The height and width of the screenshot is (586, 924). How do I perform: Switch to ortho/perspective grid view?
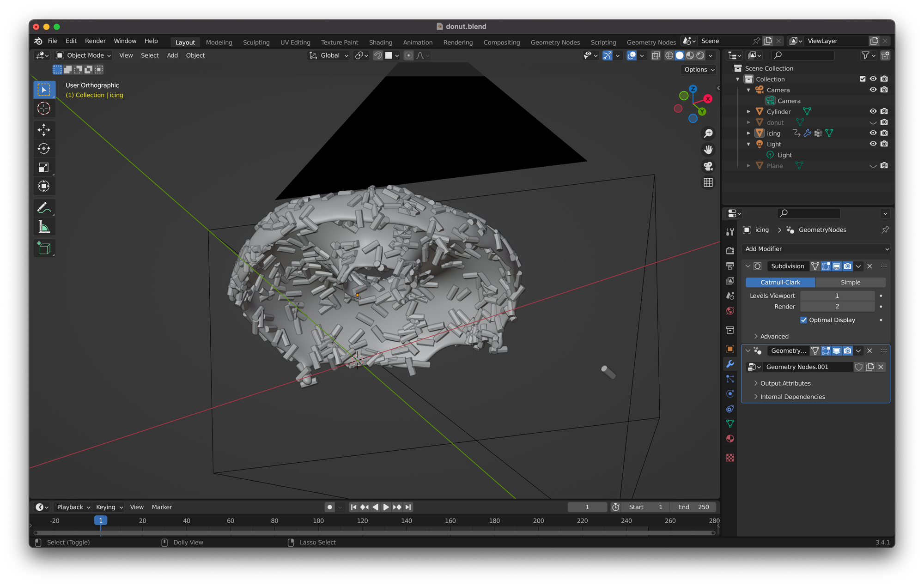point(708,183)
